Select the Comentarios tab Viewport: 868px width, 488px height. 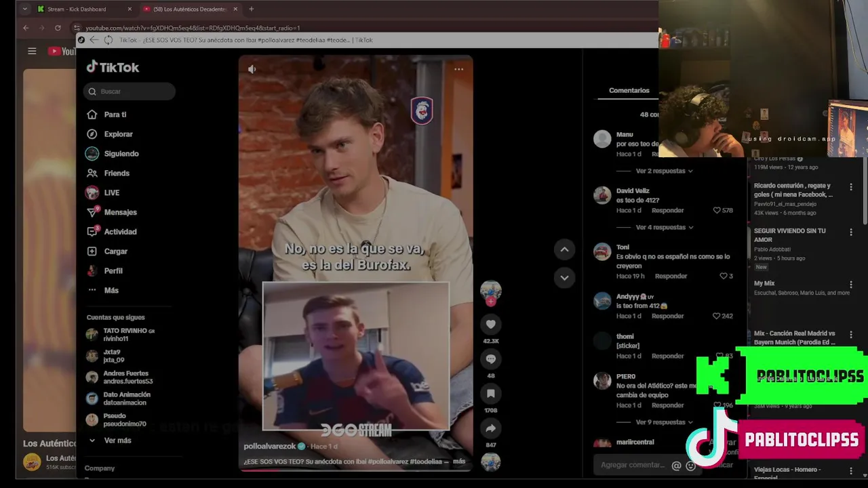pyautogui.click(x=629, y=90)
